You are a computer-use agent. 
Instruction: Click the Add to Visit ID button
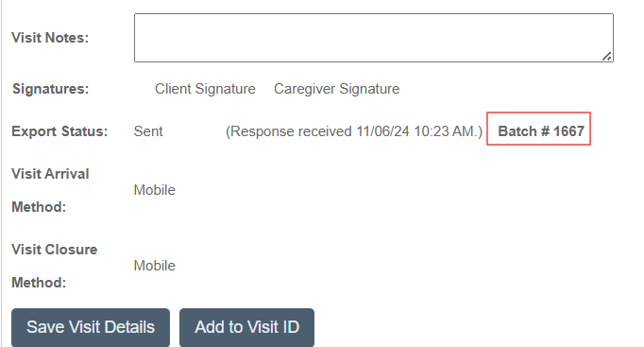pos(246,328)
